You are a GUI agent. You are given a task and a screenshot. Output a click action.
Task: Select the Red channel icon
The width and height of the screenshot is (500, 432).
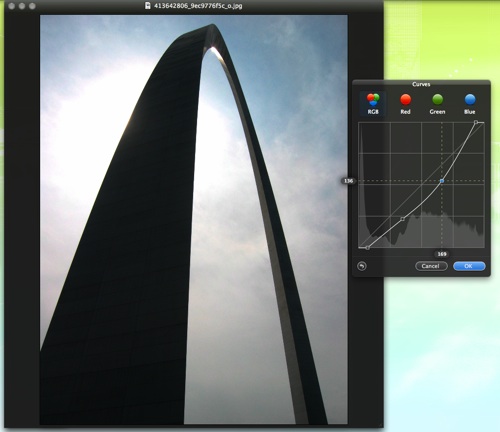[405, 99]
